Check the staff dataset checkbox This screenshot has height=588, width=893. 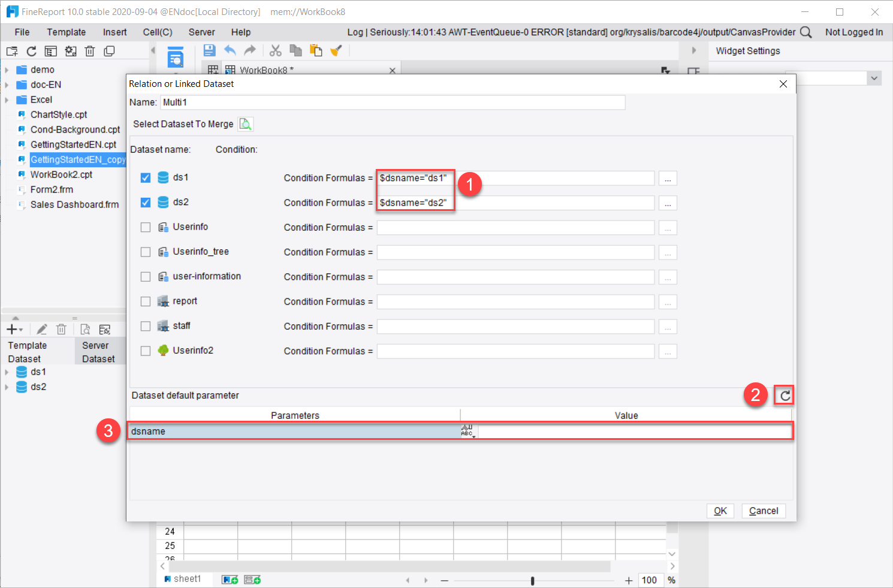(145, 325)
